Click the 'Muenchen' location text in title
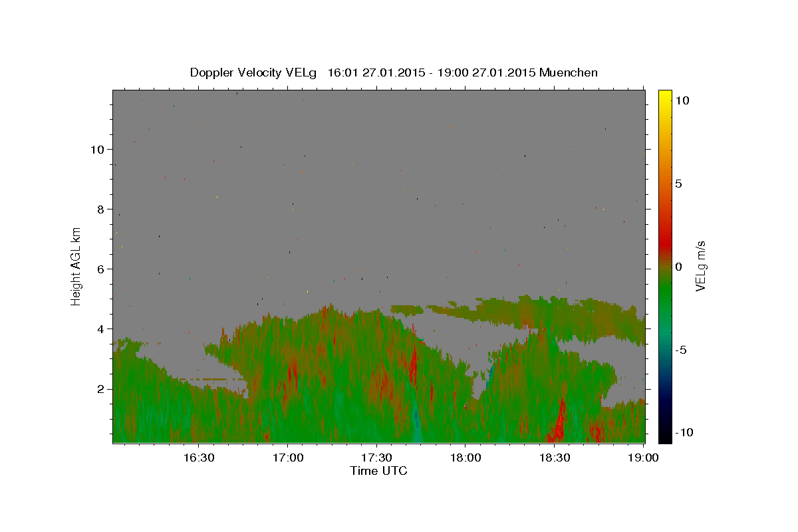The width and height of the screenshot is (798, 532). pos(569,72)
